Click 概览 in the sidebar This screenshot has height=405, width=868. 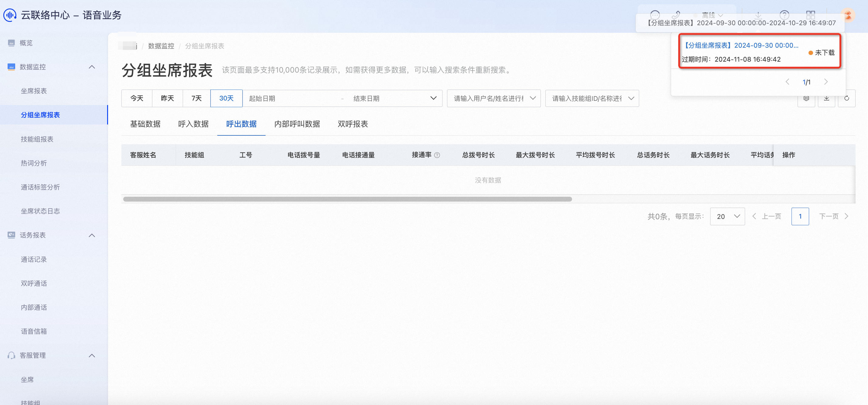click(x=26, y=43)
